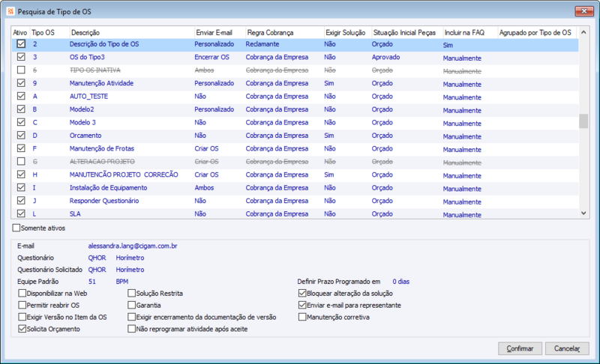The height and width of the screenshot is (364, 600).
Task: Click 'Encerrar OS' cell
Action: pos(212,57)
